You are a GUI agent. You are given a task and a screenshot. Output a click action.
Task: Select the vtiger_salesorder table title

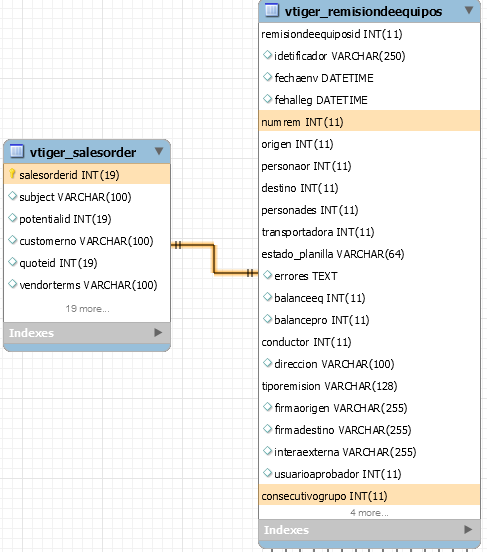pyautogui.click(x=83, y=152)
